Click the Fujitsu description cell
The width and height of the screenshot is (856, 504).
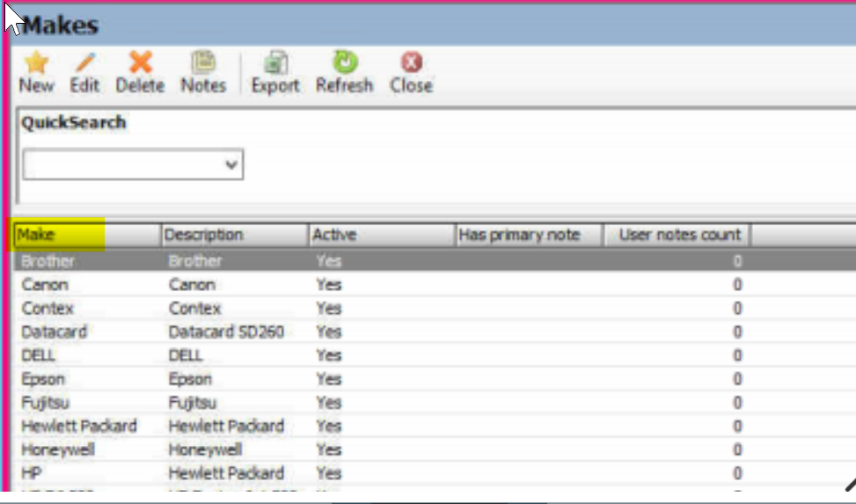[x=193, y=403]
